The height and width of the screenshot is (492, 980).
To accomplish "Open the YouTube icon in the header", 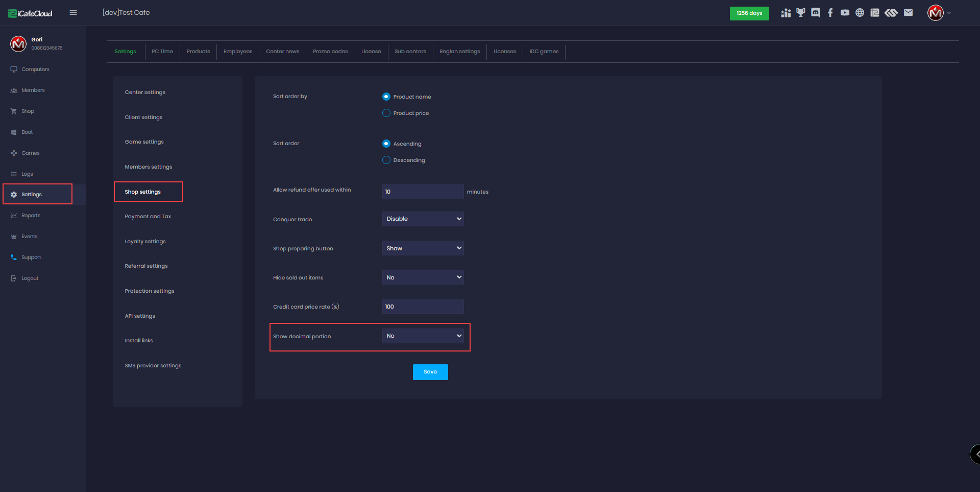I will pos(845,13).
